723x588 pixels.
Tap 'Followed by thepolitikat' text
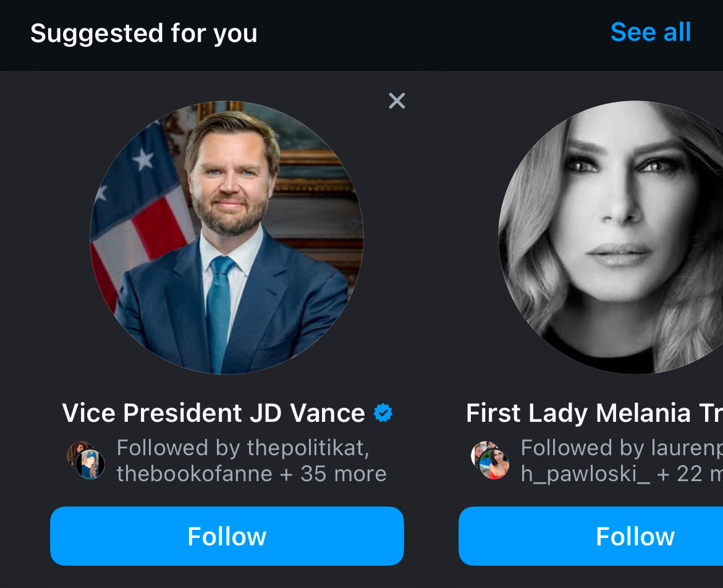243,448
